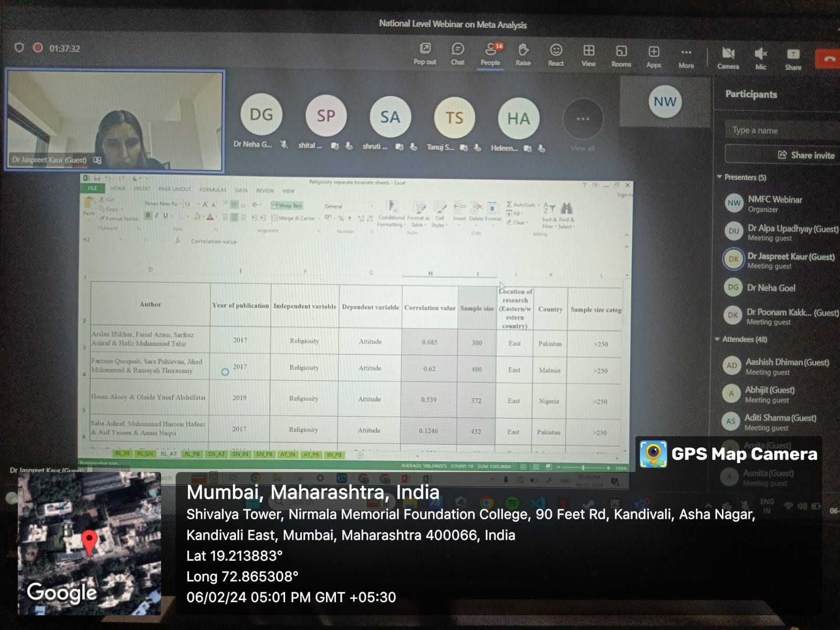
Task: Click the Pop out icon
Action: coord(425,54)
